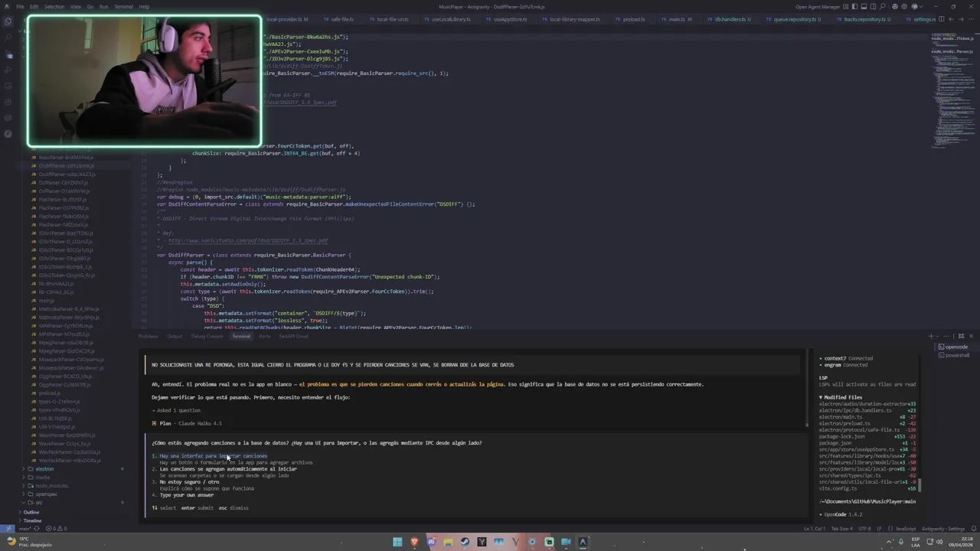Screen dimensions: 980x551
Task: Open Windows Start button on taskbar
Action: coord(397,542)
